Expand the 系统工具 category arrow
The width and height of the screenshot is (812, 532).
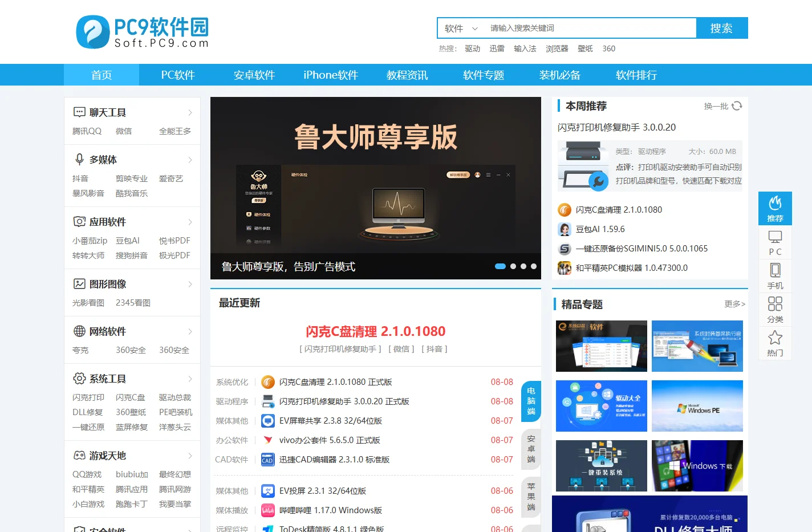pos(190,379)
